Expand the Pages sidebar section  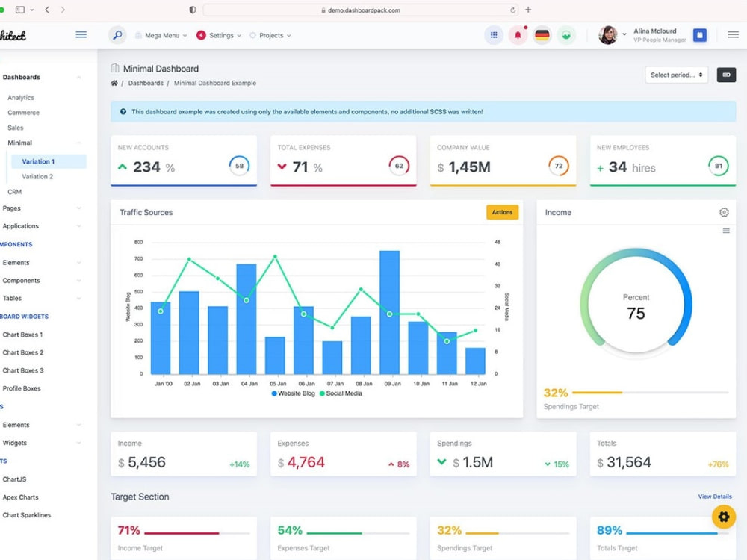(x=41, y=208)
